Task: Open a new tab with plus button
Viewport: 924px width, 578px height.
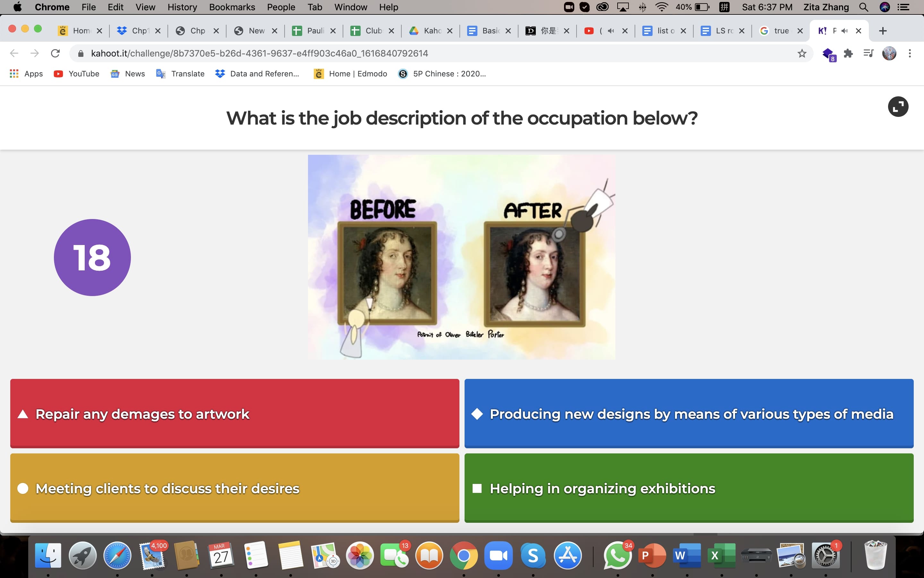Action: 883,31
